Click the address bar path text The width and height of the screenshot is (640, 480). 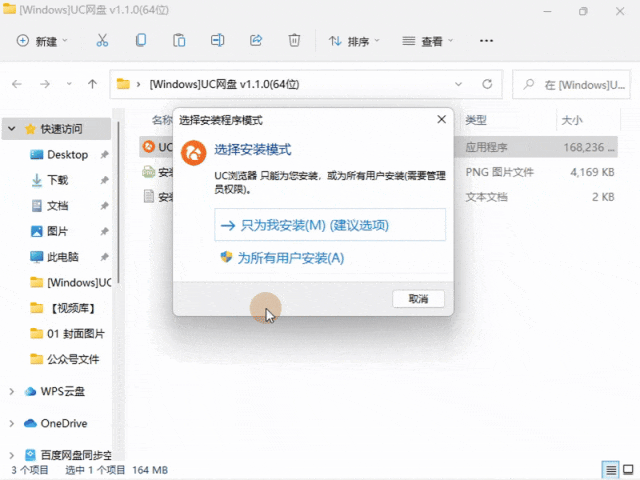224,84
